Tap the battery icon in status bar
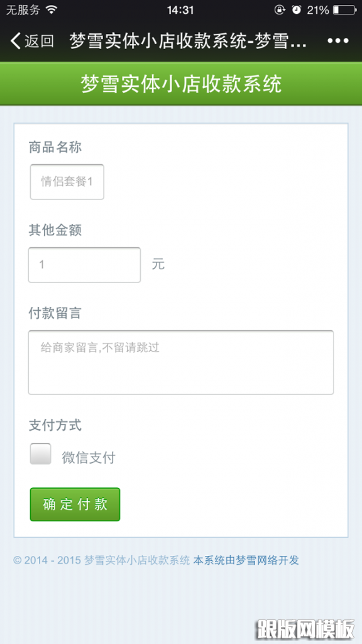 point(344,9)
